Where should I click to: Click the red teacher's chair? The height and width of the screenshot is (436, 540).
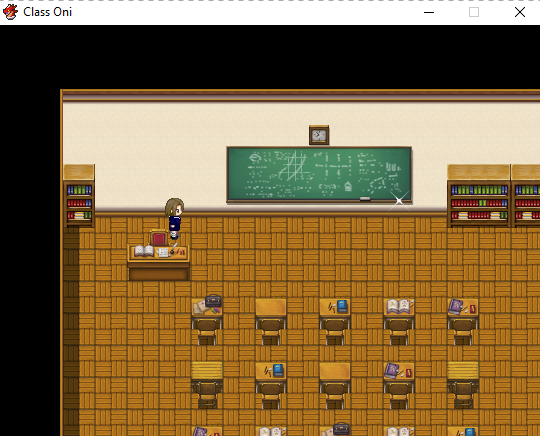(x=159, y=238)
